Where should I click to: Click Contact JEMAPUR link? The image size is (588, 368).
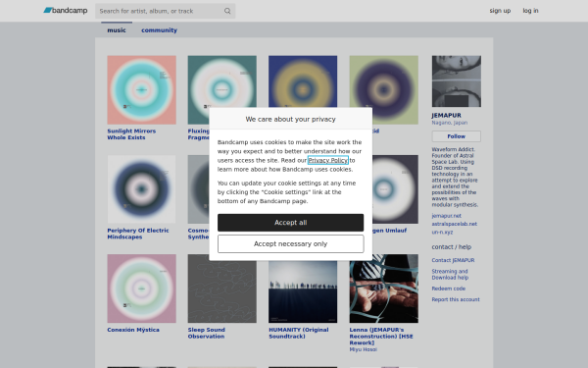pos(453,260)
